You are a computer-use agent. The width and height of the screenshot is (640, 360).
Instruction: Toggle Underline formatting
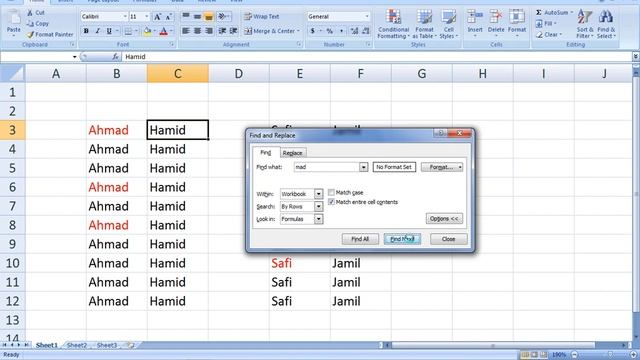pyautogui.click(x=109, y=31)
